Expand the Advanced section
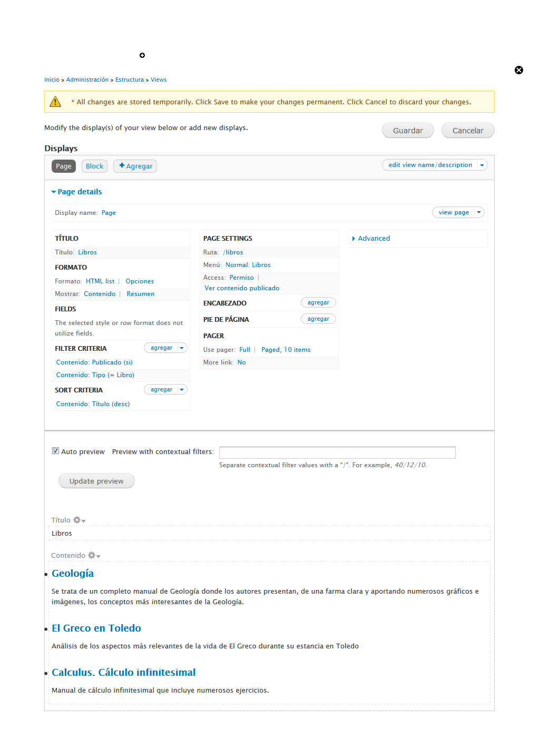This screenshot has height=739, width=560. coord(374,239)
